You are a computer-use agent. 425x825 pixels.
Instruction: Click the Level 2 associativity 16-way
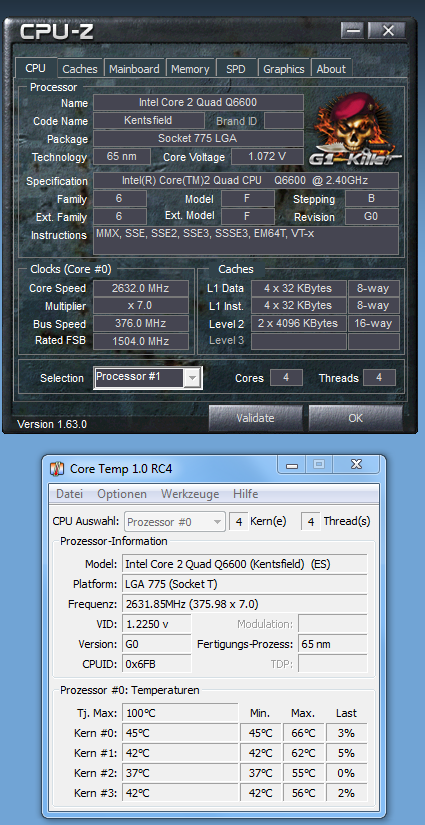pos(373,324)
